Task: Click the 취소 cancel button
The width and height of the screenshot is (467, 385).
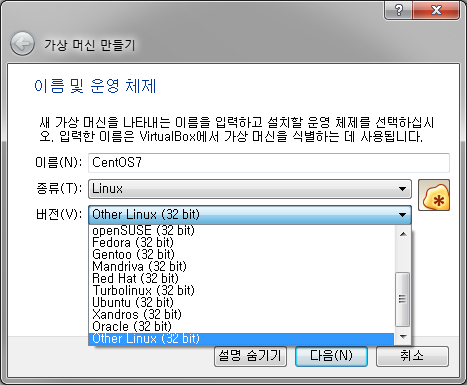Action: [x=412, y=356]
